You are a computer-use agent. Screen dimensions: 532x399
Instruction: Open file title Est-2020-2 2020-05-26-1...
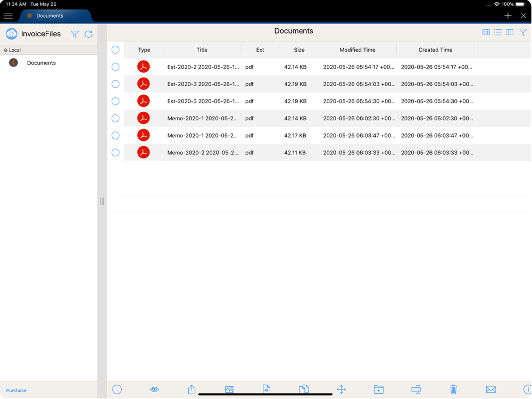tap(203, 67)
